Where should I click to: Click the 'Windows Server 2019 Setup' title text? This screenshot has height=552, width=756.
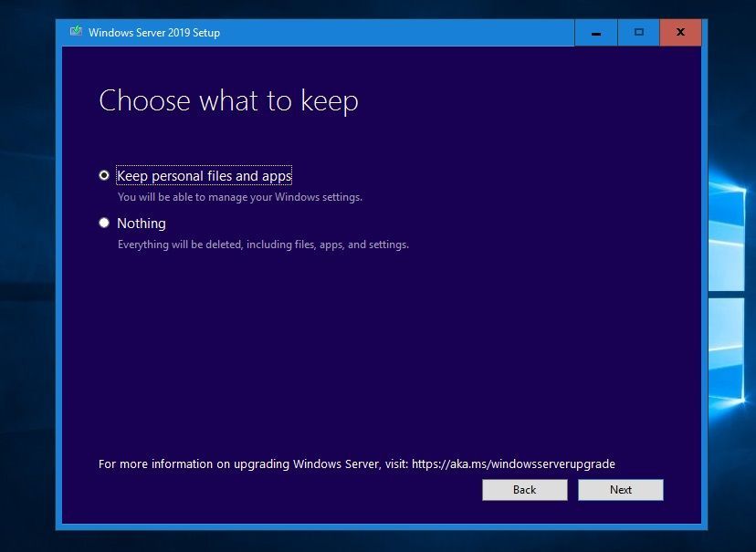(154, 33)
